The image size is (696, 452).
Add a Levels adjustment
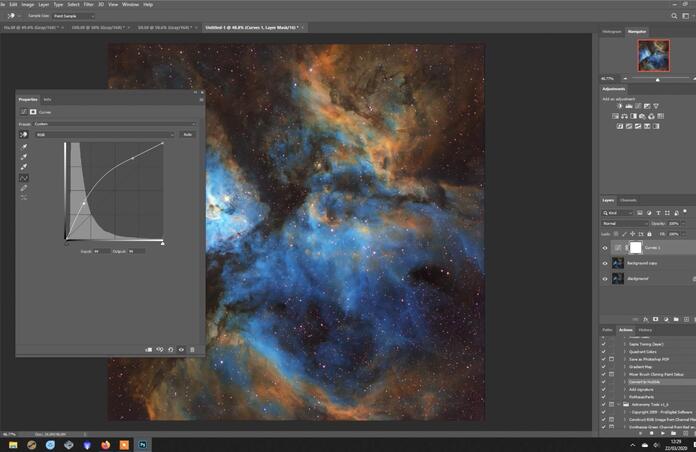pos(629,106)
